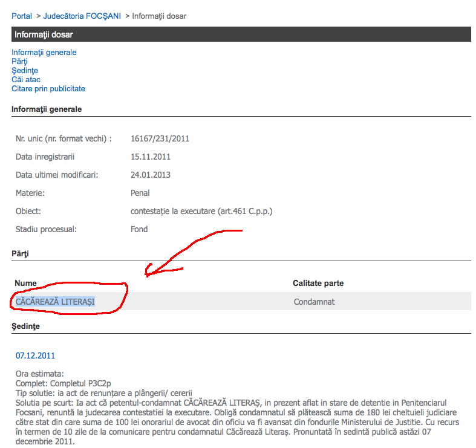
Task: Click the Tip solutie line
Action: coord(104,394)
